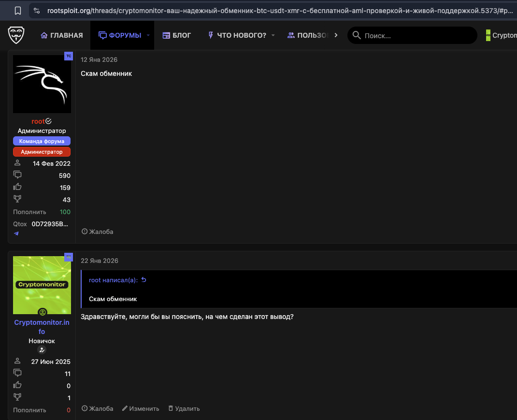The height and width of the screenshot is (420, 517).
Task: Click the role icon under Новичок title
Action: pyautogui.click(x=42, y=350)
